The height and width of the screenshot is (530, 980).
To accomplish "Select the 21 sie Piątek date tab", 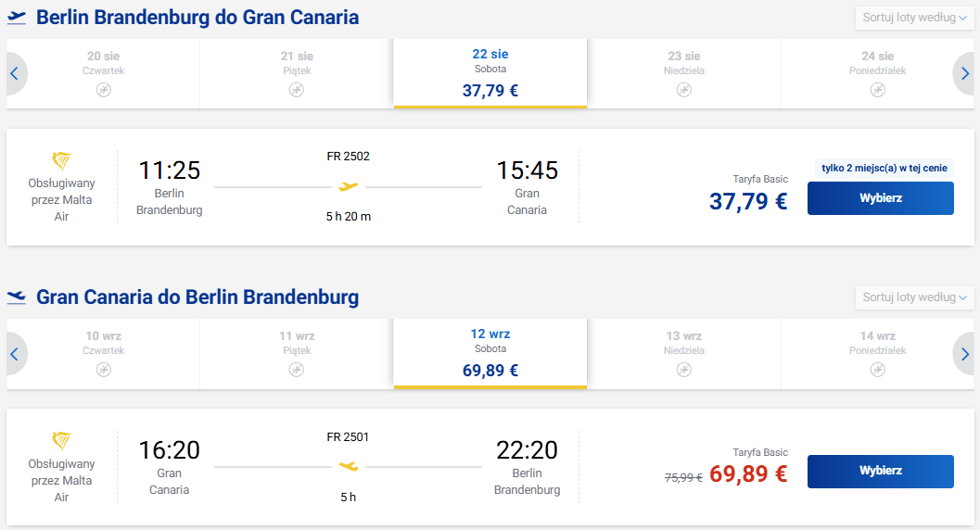I will click(297, 74).
